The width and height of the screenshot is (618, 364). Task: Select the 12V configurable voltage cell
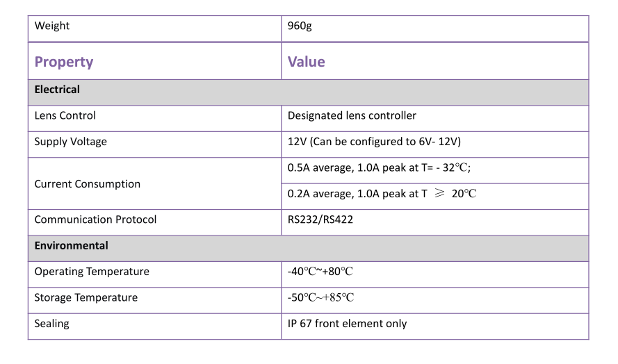(374, 142)
